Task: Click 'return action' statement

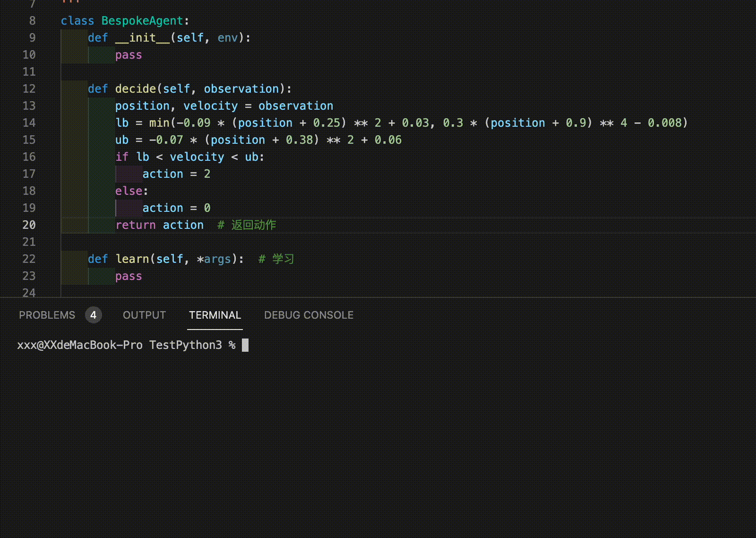Action: click(159, 225)
